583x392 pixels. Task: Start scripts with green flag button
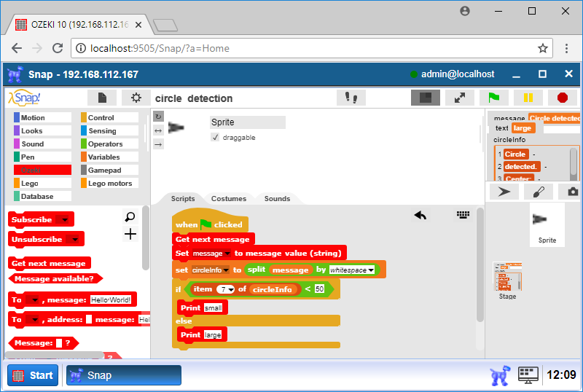494,98
